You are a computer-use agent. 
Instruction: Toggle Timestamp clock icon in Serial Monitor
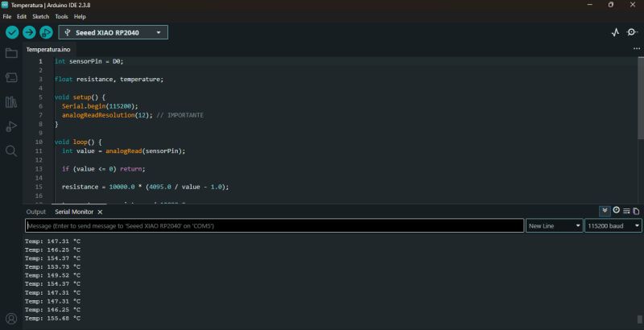coord(616,211)
